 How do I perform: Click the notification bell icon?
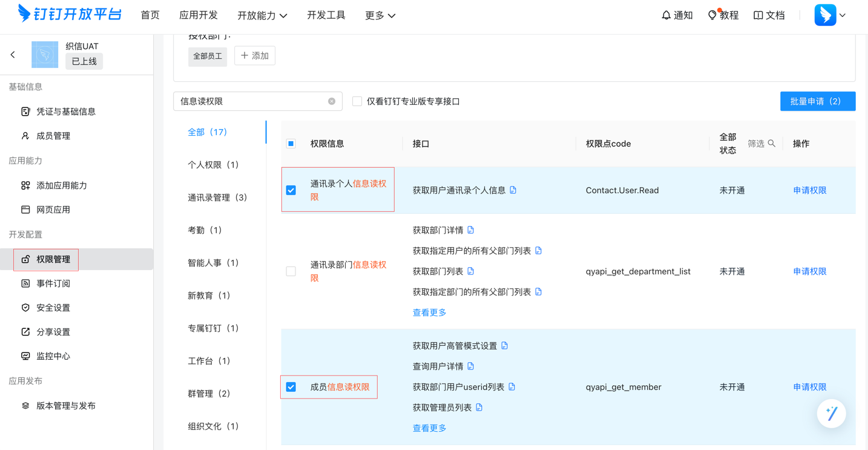(666, 15)
